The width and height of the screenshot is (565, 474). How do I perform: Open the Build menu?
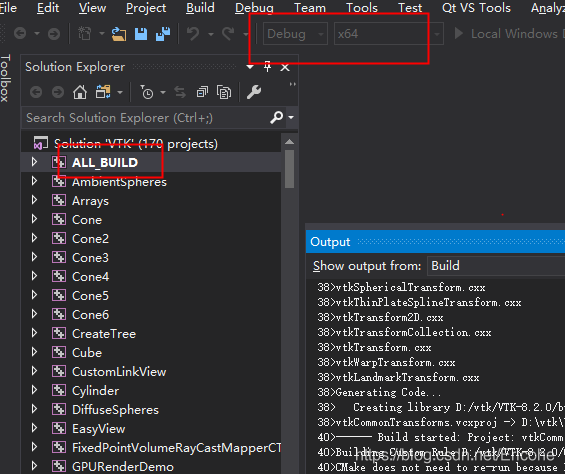200,8
